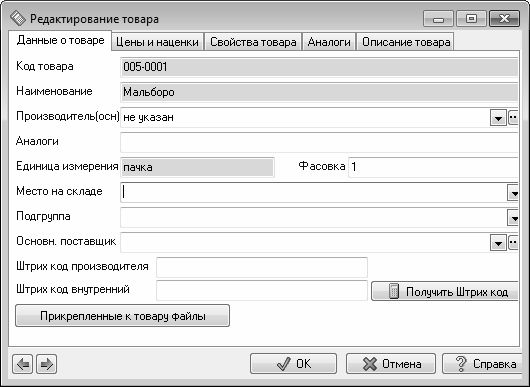Open the Аналоги tab
The height and width of the screenshot is (387, 530).
[x=329, y=42]
